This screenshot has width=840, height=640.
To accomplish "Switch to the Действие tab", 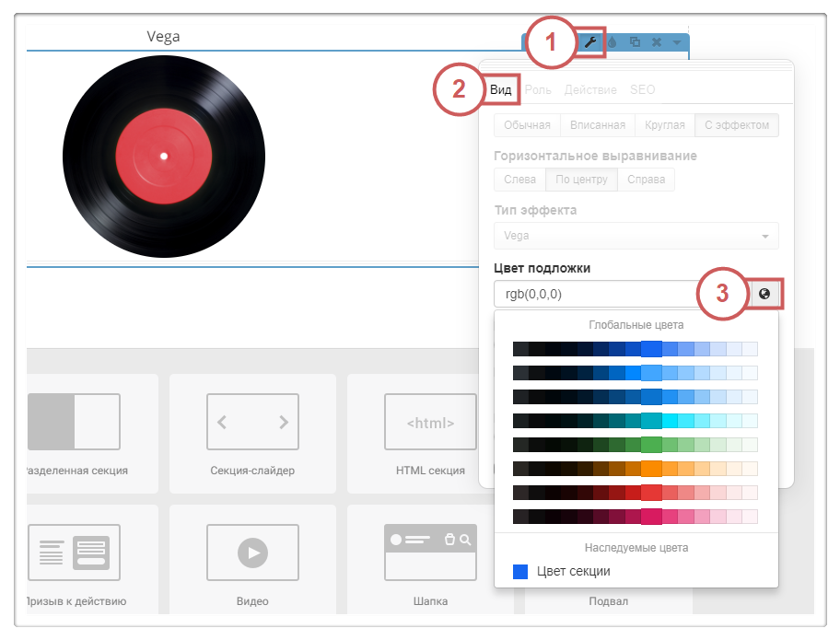I will pos(590,89).
